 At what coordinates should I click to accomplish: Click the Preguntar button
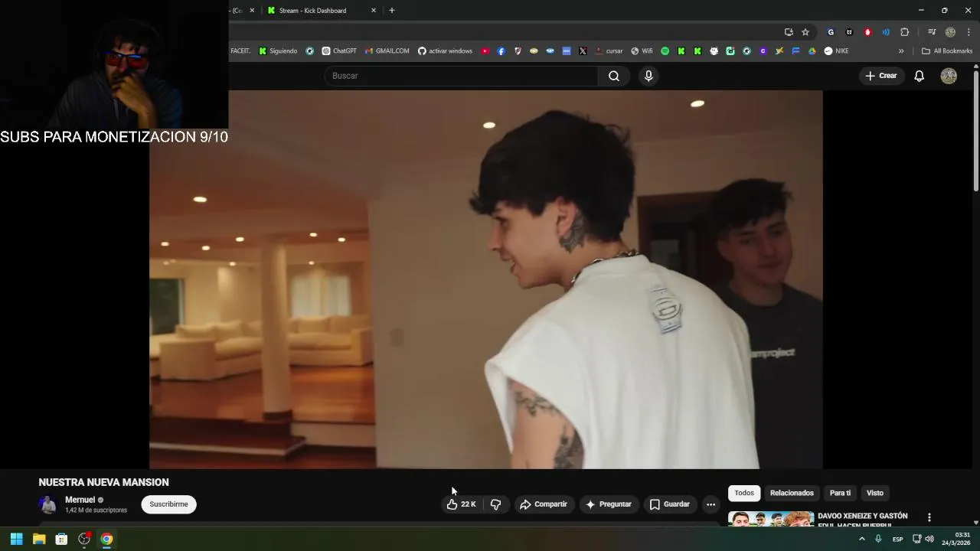pos(609,504)
